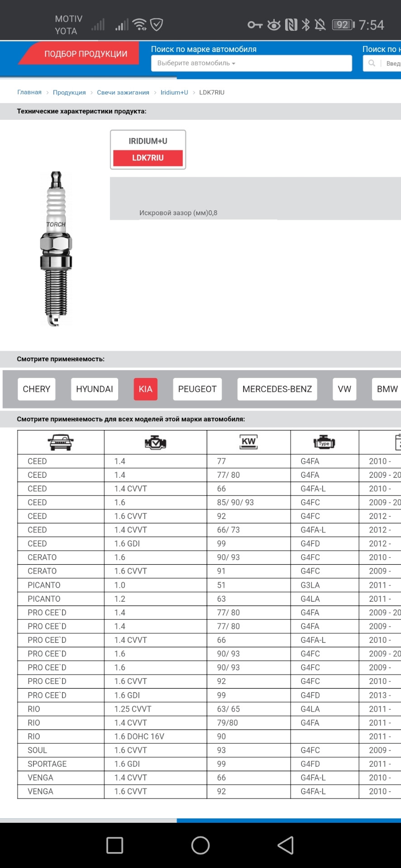Click the '51' power cell
401x868 pixels.
248,585
